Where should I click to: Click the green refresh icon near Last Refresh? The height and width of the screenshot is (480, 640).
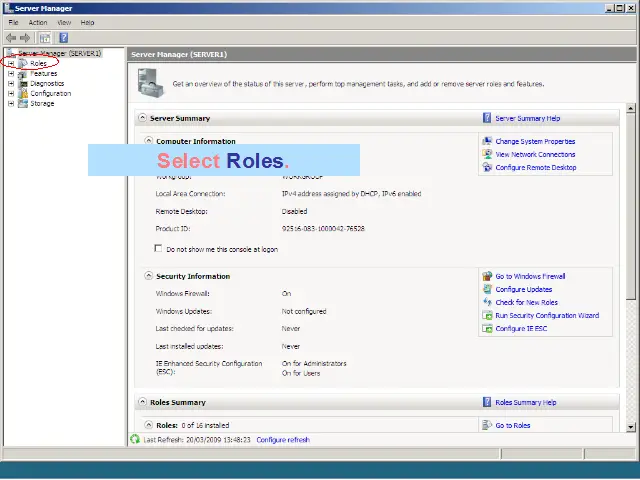pyautogui.click(x=135, y=439)
